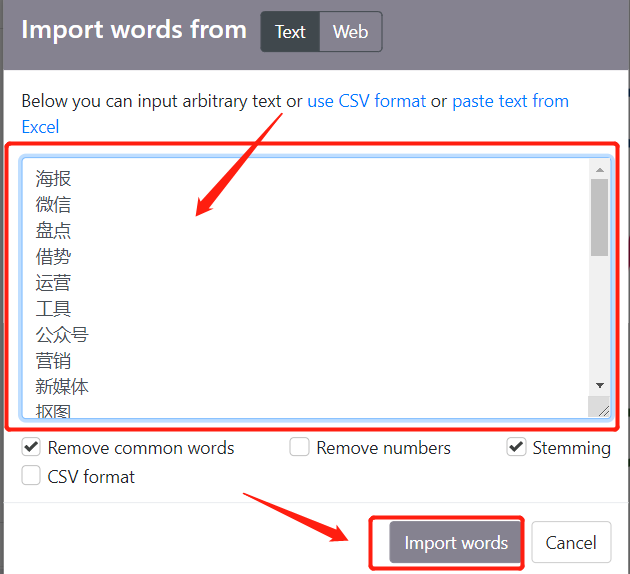Viewport: 630px width, 574px height.
Task: Click the word 营销 in the text box
Action: pos(53,361)
